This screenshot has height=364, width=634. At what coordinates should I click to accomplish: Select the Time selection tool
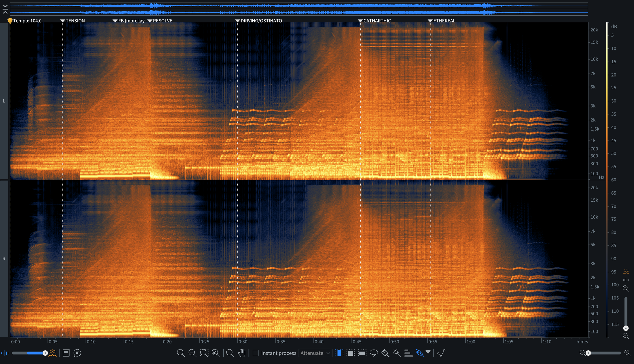(339, 353)
